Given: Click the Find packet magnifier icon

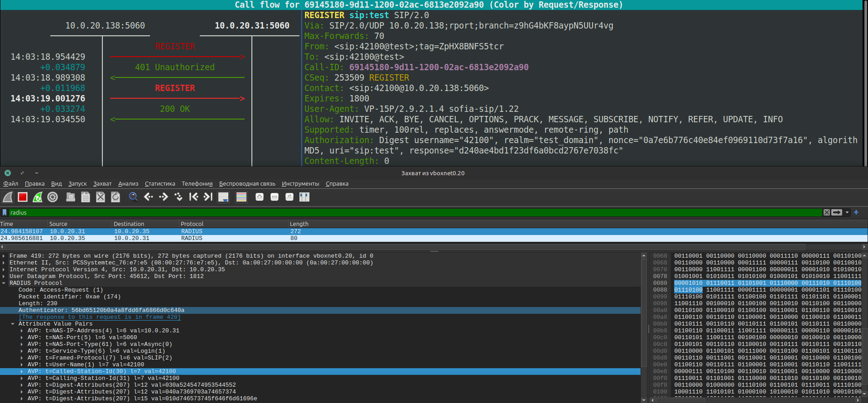Looking at the screenshot, I should click(133, 197).
